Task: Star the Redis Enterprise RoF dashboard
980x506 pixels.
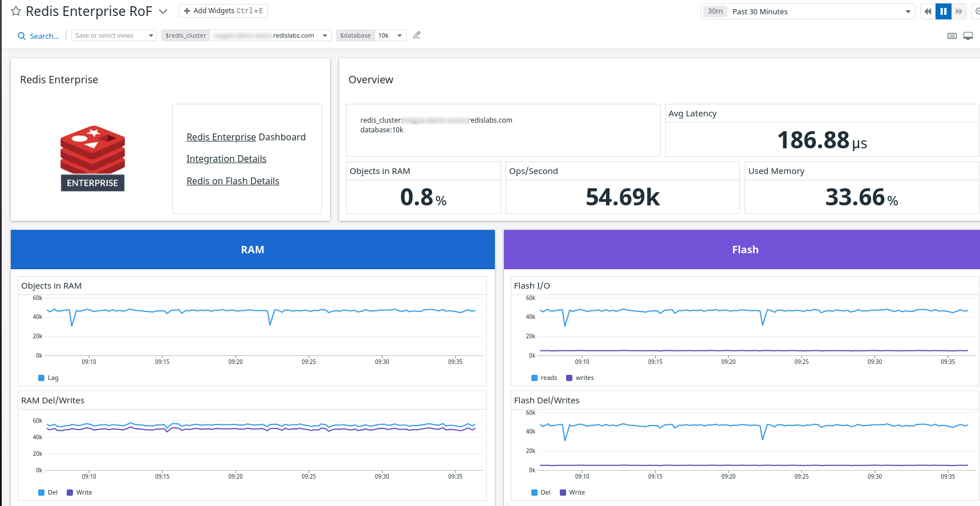Action: tap(16, 11)
